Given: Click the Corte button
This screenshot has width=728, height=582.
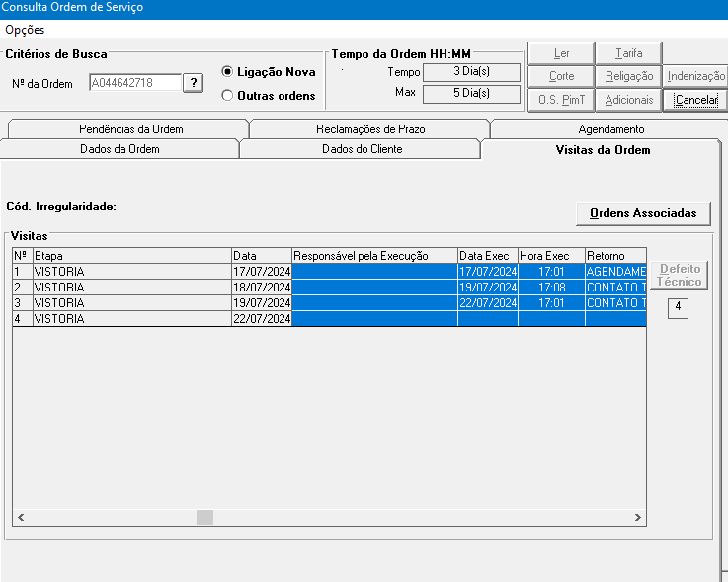Looking at the screenshot, I should tap(561, 76).
